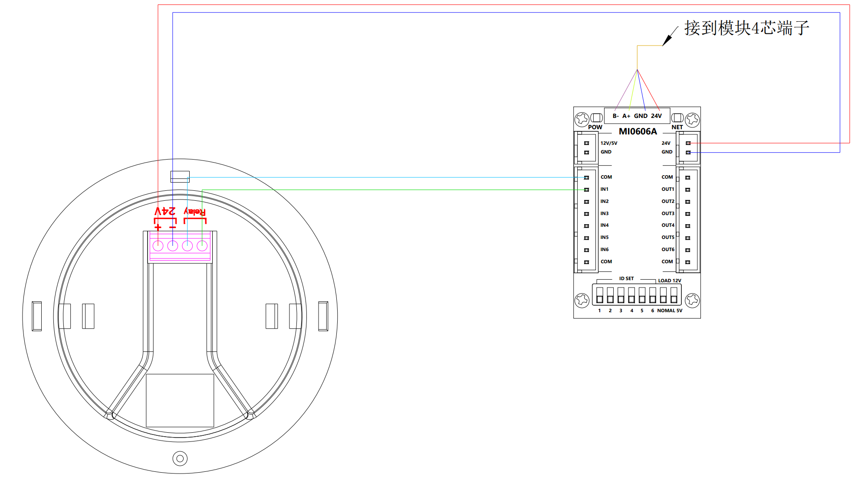Click the NET indicator LED on module
This screenshot has width=868, height=477.
tap(677, 118)
